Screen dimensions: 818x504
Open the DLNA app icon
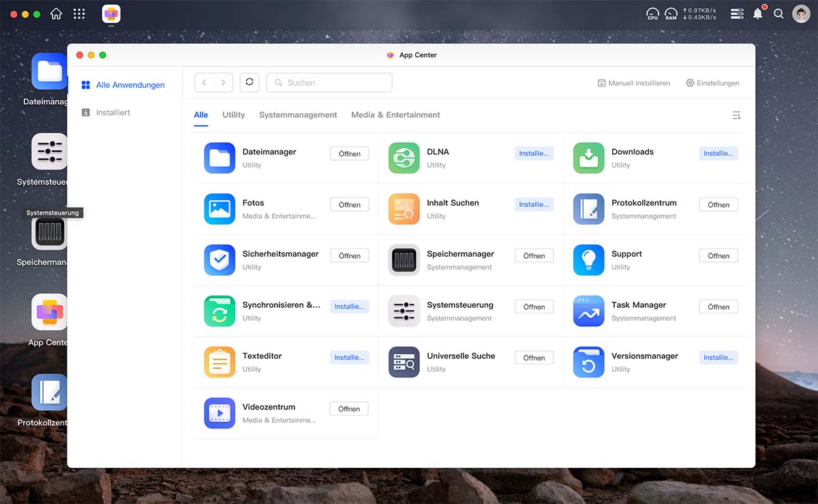pos(404,158)
